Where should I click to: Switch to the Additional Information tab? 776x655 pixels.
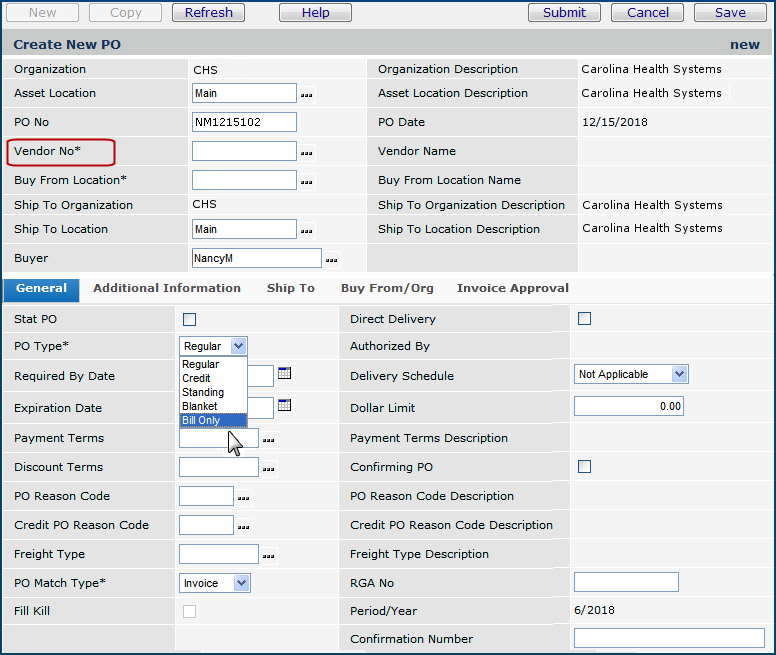(167, 288)
